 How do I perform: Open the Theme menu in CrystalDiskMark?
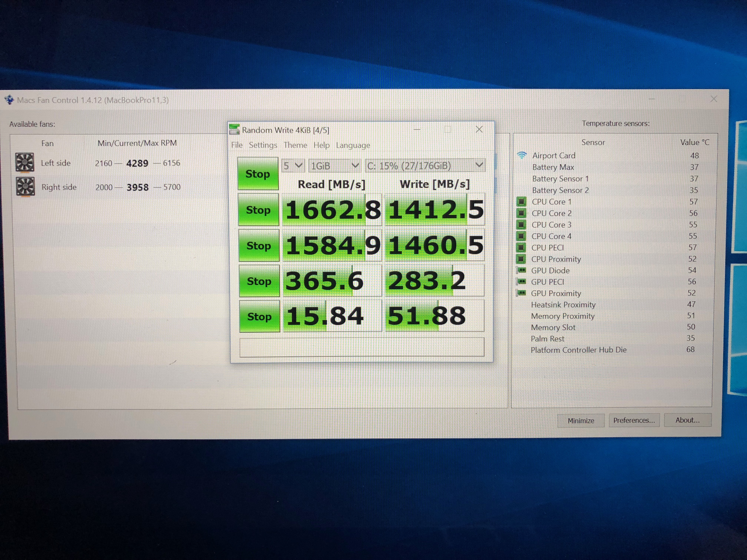pyautogui.click(x=296, y=145)
